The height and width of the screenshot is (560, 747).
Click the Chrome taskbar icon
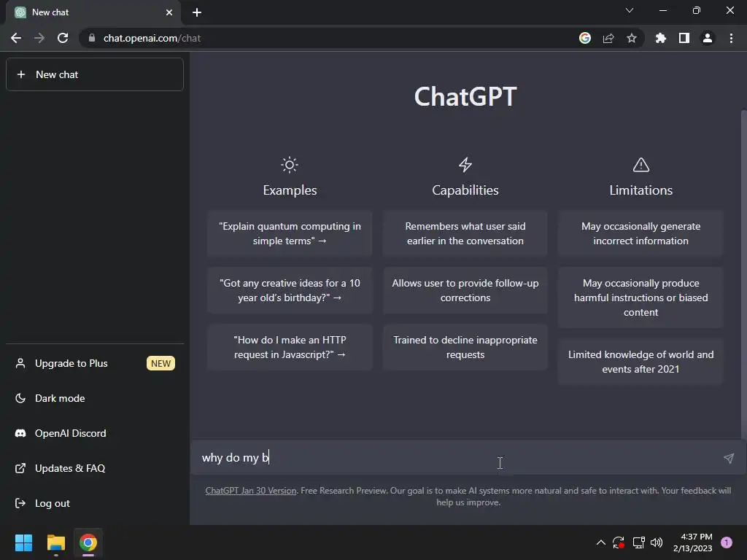coord(88,542)
